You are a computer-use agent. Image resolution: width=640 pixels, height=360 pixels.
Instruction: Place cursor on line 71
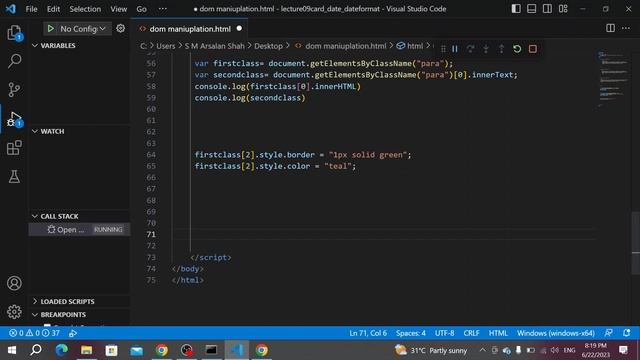pyautogui.click(x=384, y=234)
